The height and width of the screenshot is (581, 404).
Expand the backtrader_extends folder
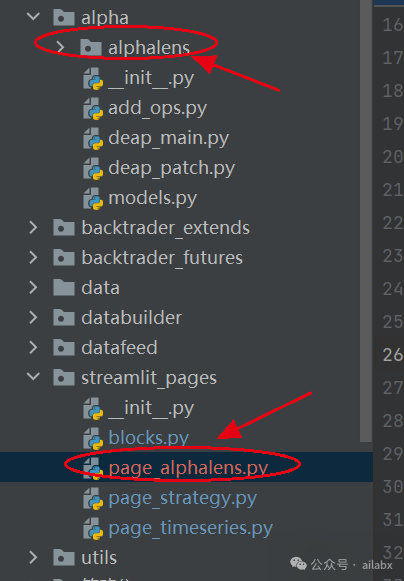tap(33, 228)
